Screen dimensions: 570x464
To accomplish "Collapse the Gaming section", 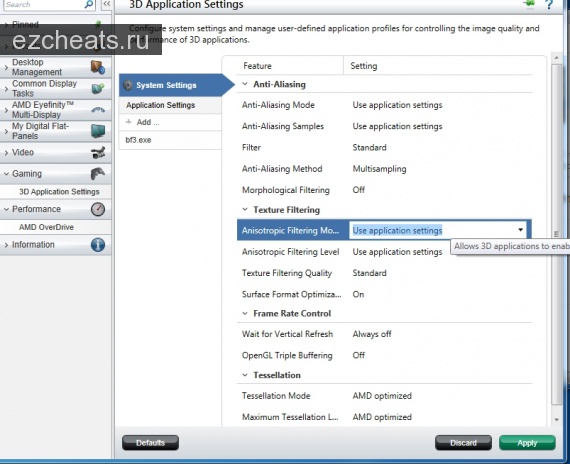I will tap(6, 174).
